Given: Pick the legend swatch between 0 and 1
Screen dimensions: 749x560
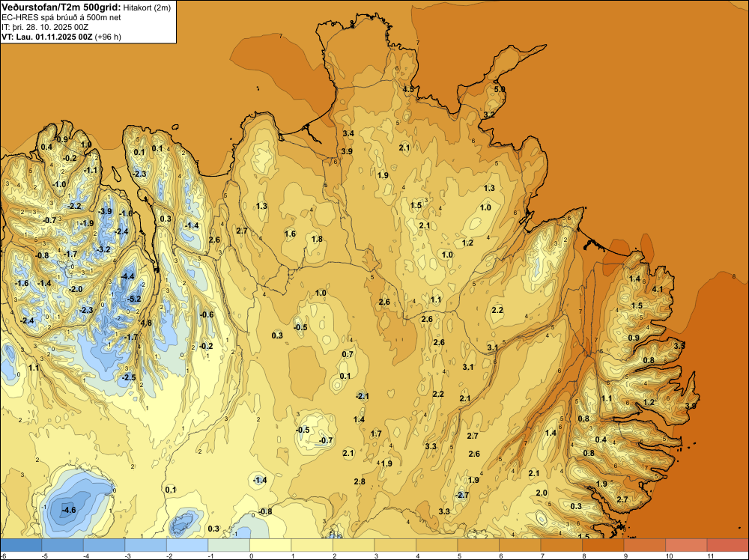Looking at the screenshot, I should [x=270, y=545].
